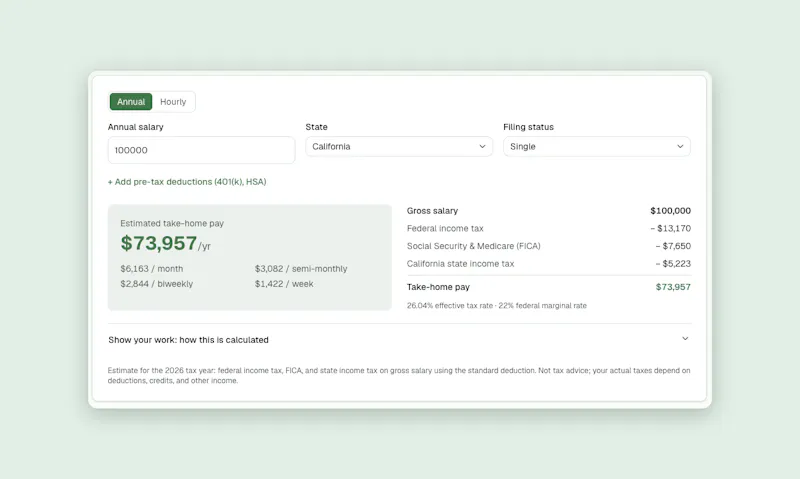Click the 'Take-home pay' breakdown row label

[x=438, y=287]
